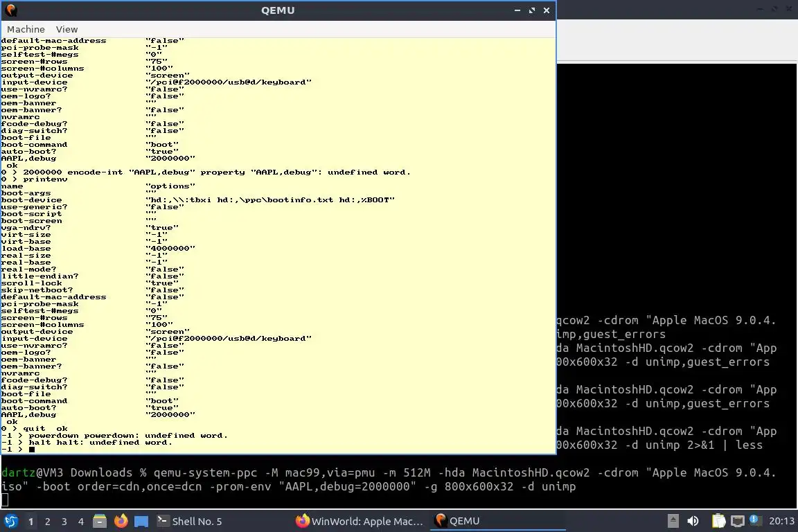Open the Machine menu in QEMU
The width and height of the screenshot is (798, 532).
pyautogui.click(x=26, y=30)
